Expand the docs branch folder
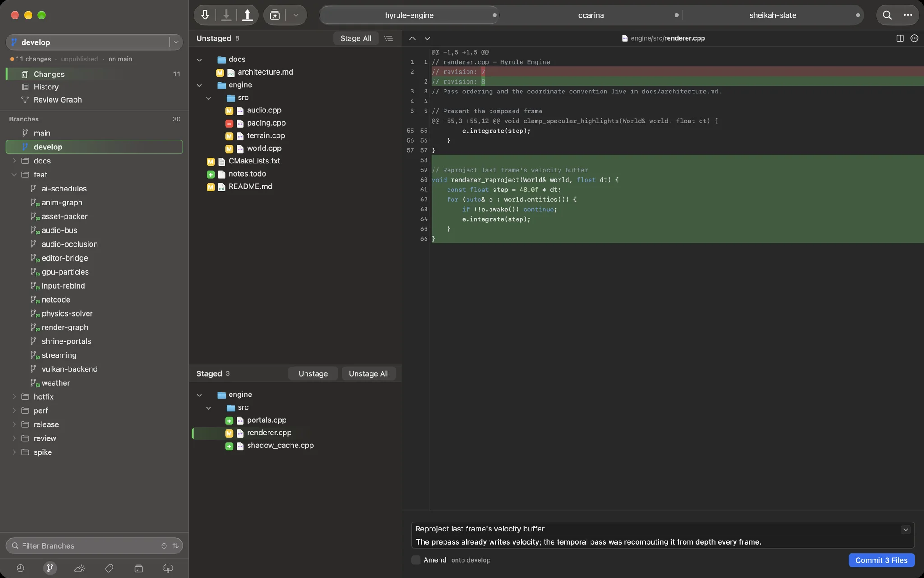This screenshot has height=578, width=924. coord(14,161)
